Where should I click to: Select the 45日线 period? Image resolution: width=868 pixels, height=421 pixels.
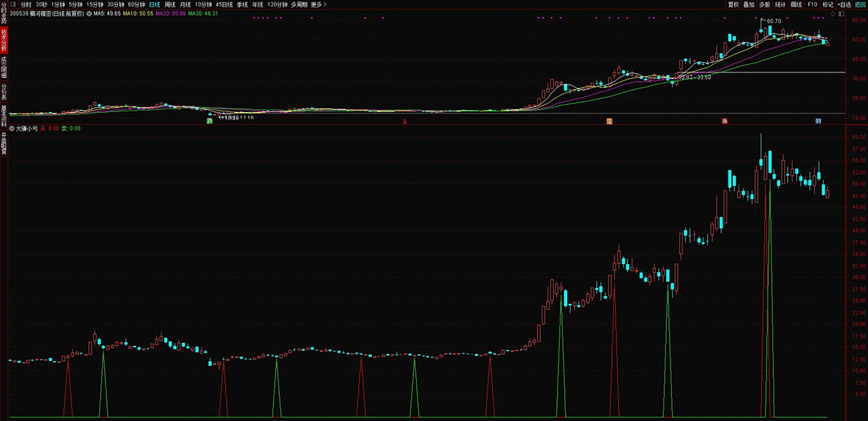224,4
